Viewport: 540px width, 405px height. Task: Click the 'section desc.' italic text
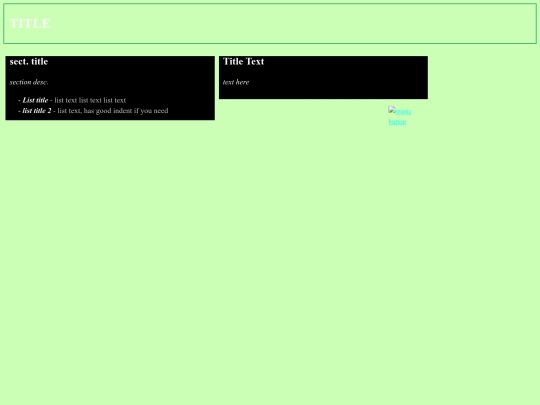29,82
